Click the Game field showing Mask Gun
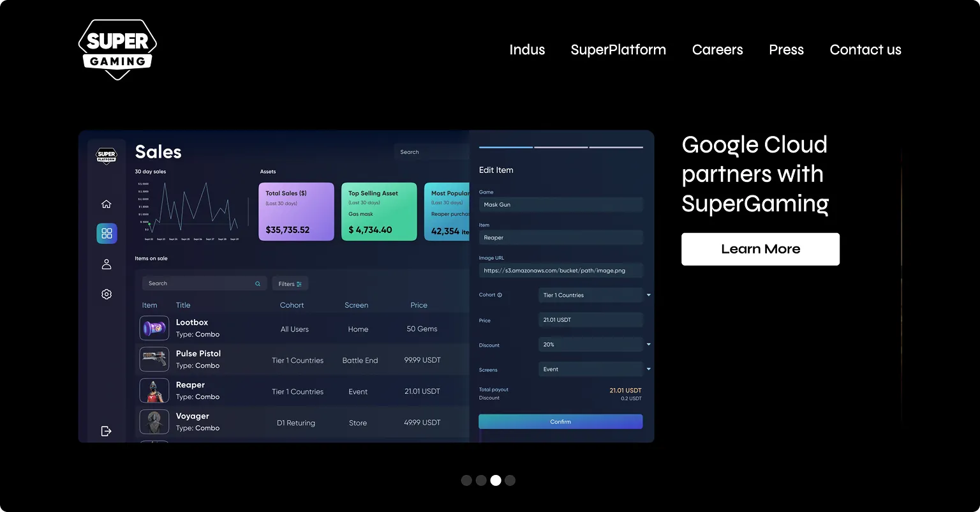The height and width of the screenshot is (512, 980). click(x=561, y=204)
